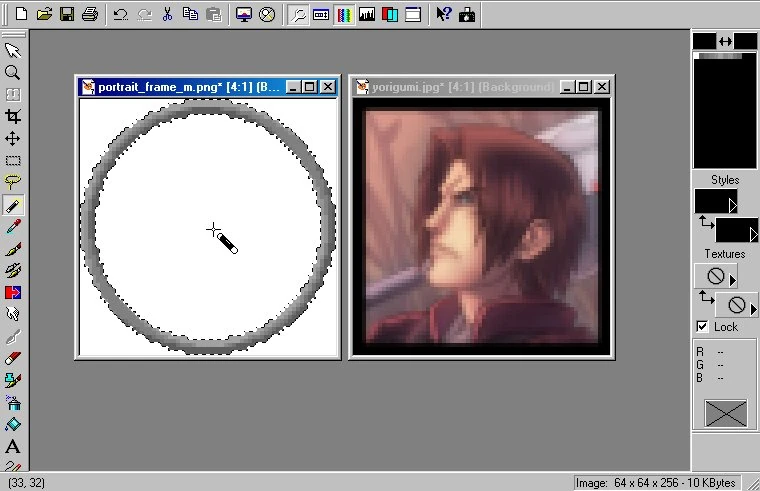Image resolution: width=760 pixels, height=491 pixels.
Task: Close the yorigumi.jpg window
Action: (602, 87)
